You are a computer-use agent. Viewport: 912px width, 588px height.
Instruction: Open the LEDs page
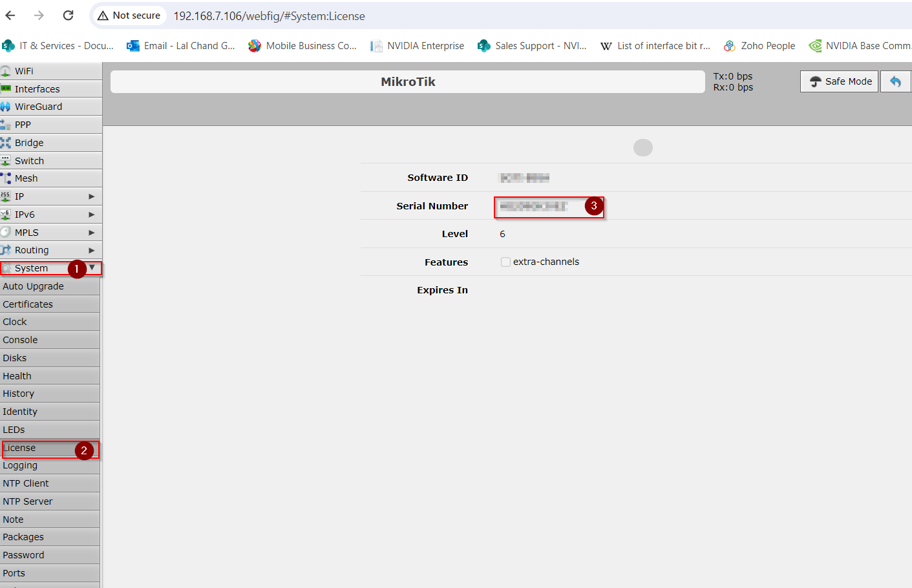[x=50, y=430]
